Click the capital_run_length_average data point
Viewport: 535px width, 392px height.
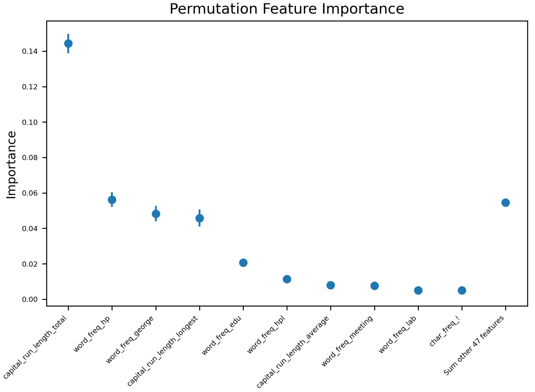[x=331, y=285]
